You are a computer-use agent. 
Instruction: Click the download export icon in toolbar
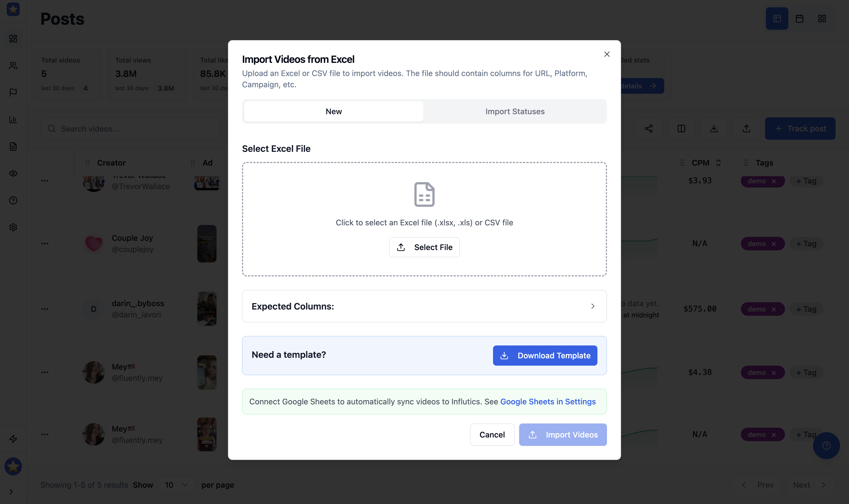coord(714,129)
